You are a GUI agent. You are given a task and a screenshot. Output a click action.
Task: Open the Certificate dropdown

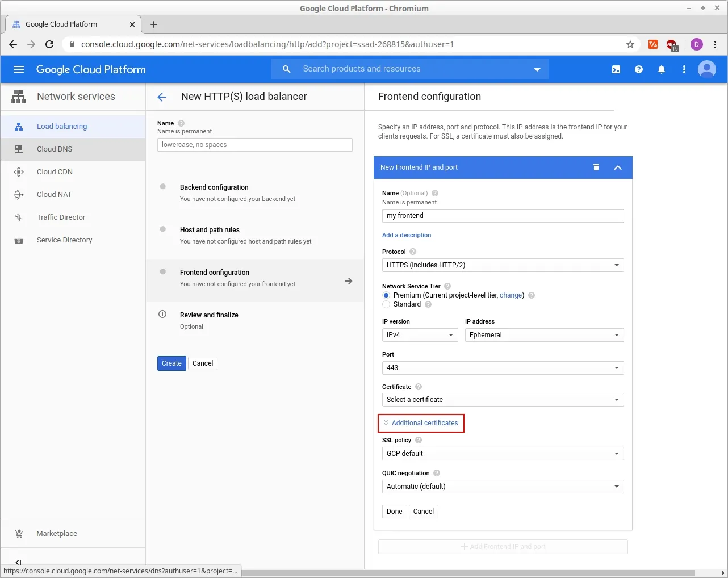pos(503,400)
